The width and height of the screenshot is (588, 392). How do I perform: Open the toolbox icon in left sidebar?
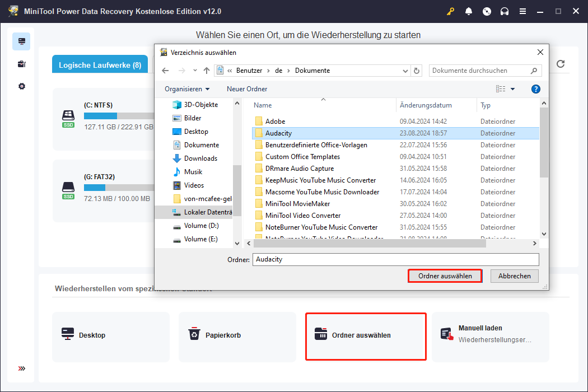(x=21, y=64)
